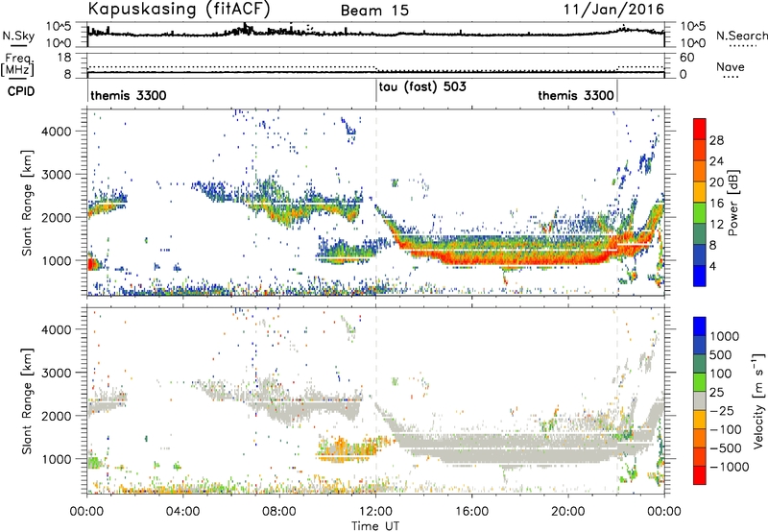Image resolution: width=768 pixels, height=532 pixels.
Task: Click the 'tau (fast) 503' CPID text
Action: pos(422,86)
